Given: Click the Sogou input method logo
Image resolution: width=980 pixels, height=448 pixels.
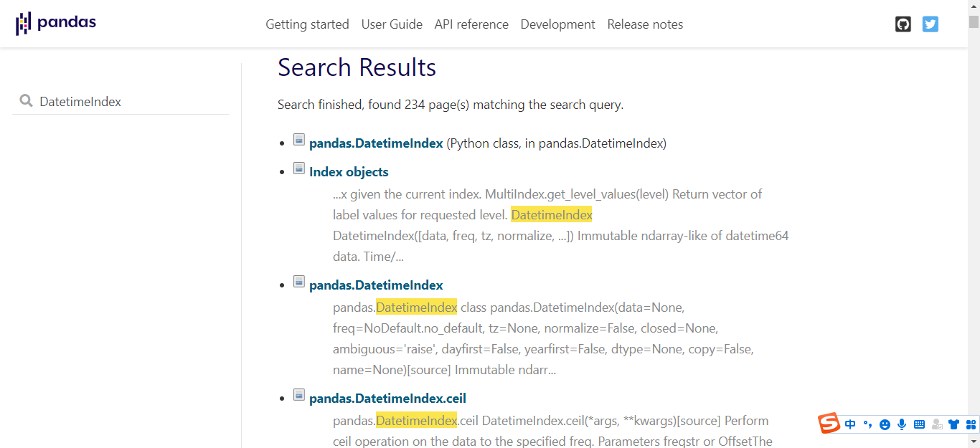Looking at the screenshot, I should point(829,424).
